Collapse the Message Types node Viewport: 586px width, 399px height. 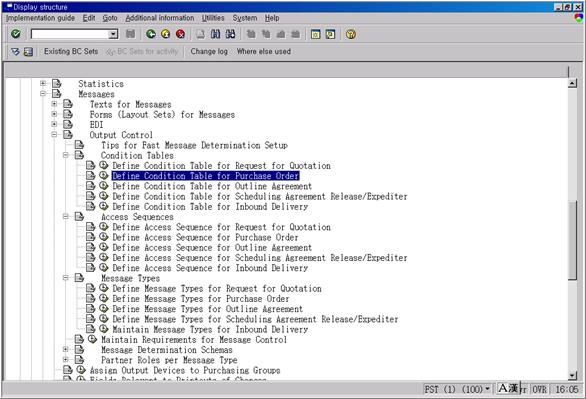tap(65, 278)
